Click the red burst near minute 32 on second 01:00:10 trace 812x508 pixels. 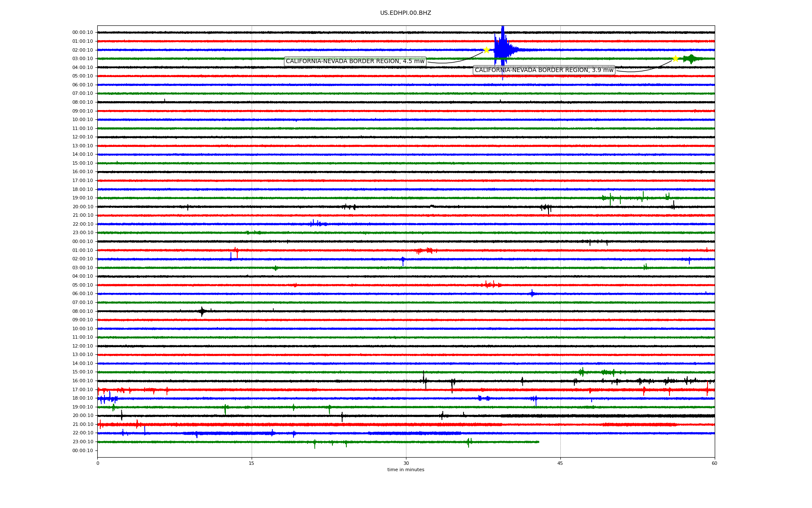coord(426,251)
